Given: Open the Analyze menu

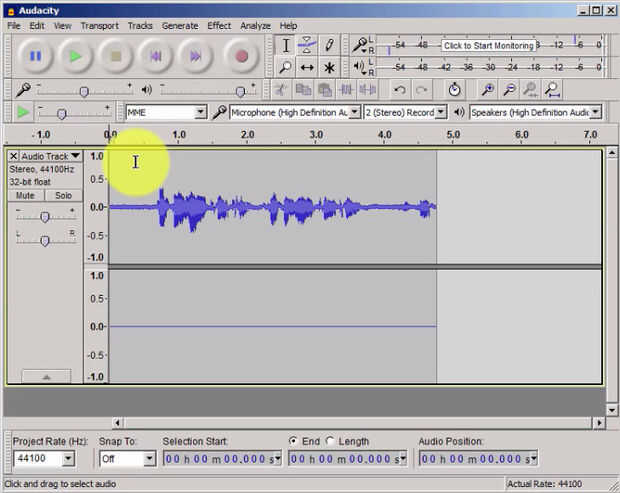Looking at the screenshot, I should (x=255, y=26).
